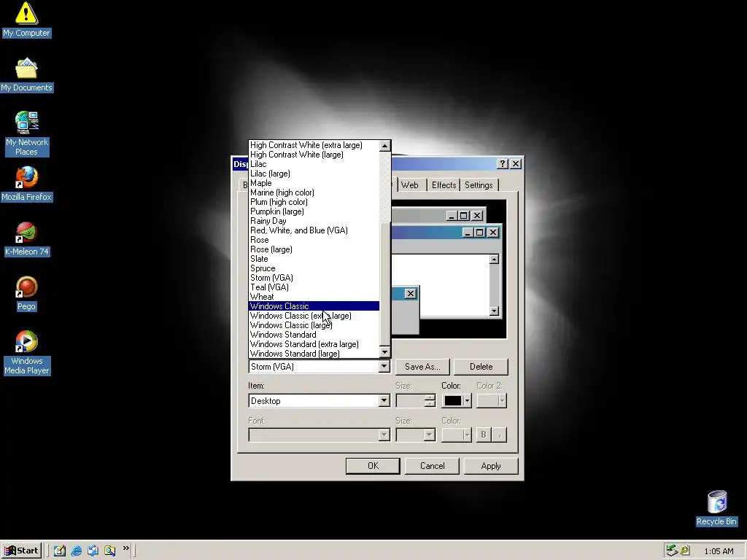747x560 pixels.
Task: Choose Lilac scheme
Action: 314,164
